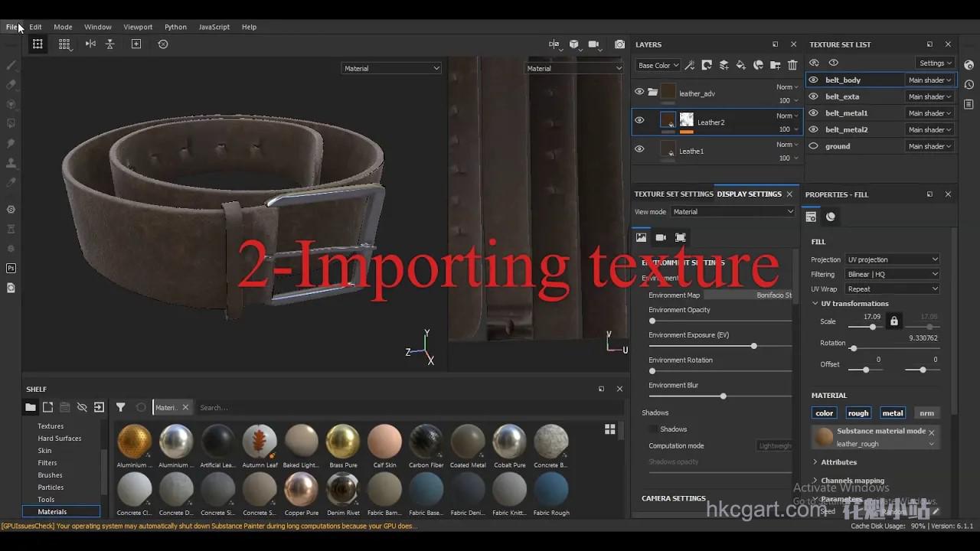Viewport: 980px width, 551px height.
Task: Delete selected layer with trash icon
Action: click(x=792, y=65)
